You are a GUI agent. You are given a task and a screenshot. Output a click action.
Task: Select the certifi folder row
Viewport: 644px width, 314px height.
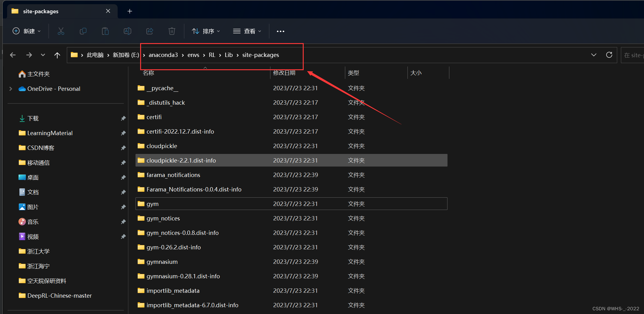click(291, 117)
